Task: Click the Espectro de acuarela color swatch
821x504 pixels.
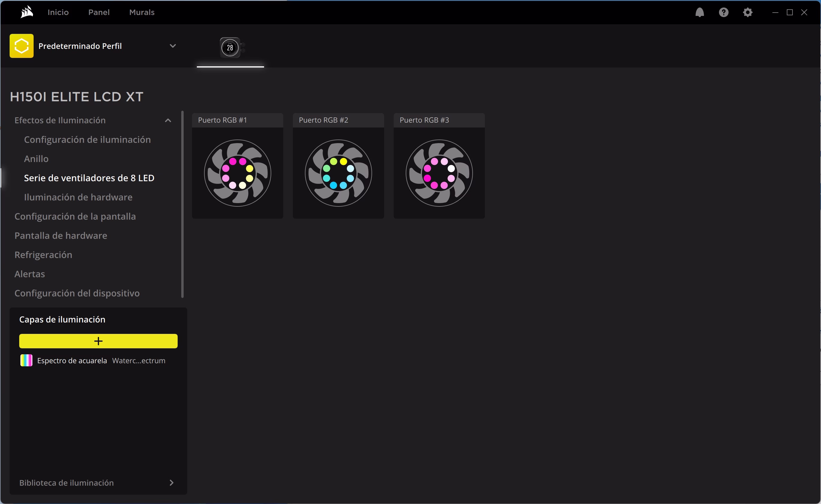Action: [x=26, y=361]
